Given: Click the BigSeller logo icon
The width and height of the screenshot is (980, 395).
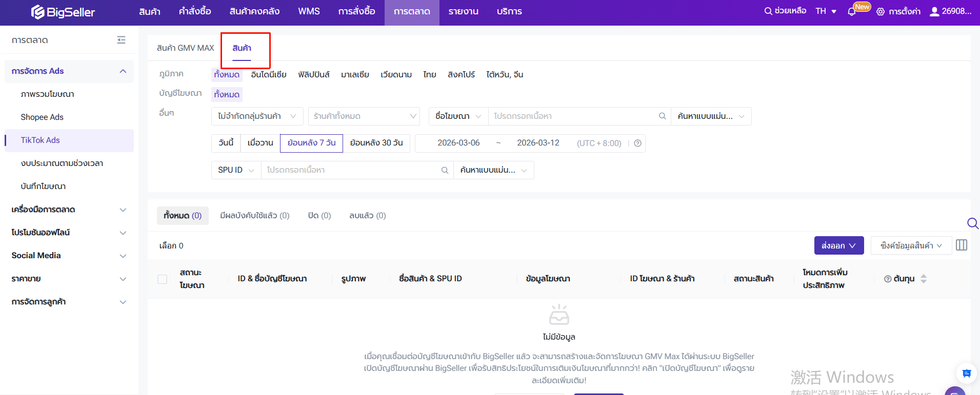Looking at the screenshot, I should click(x=38, y=12).
